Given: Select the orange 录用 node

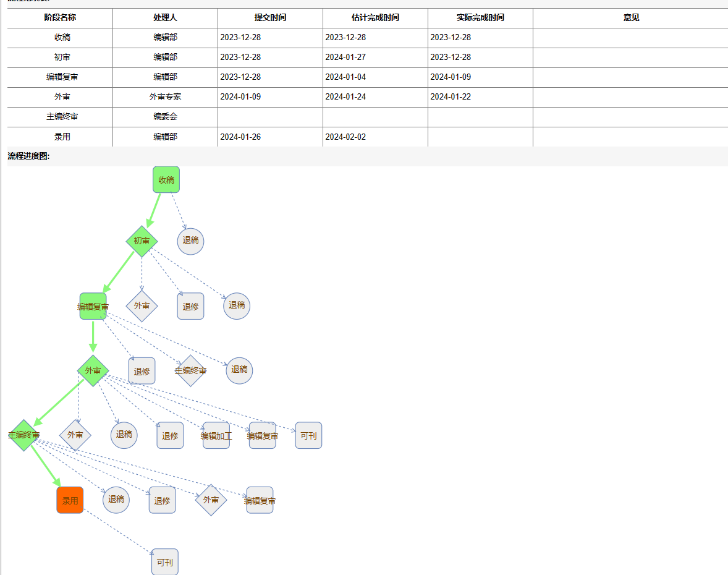Looking at the screenshot, I should (x=70, y=500).
